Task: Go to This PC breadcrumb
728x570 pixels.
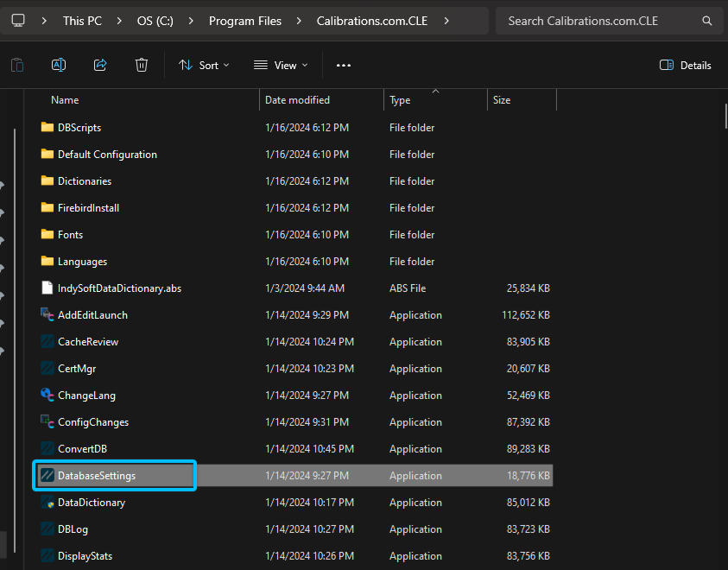Action: [82, 21]
